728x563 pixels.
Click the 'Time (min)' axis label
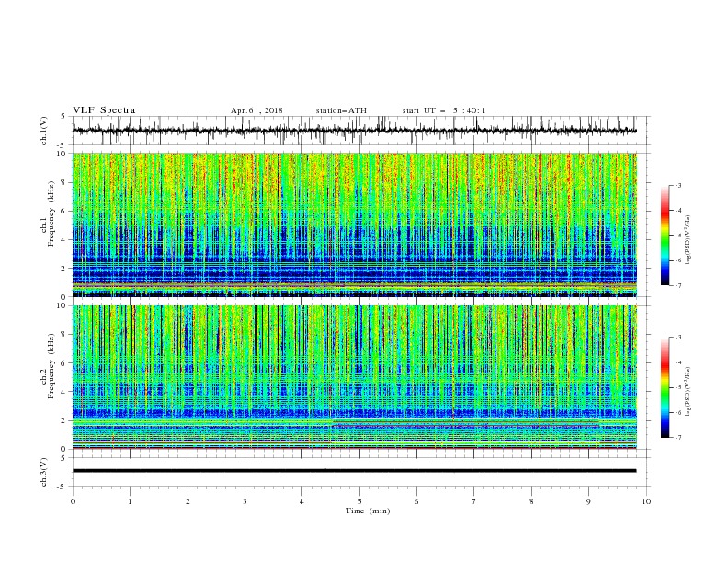point(368,511)
